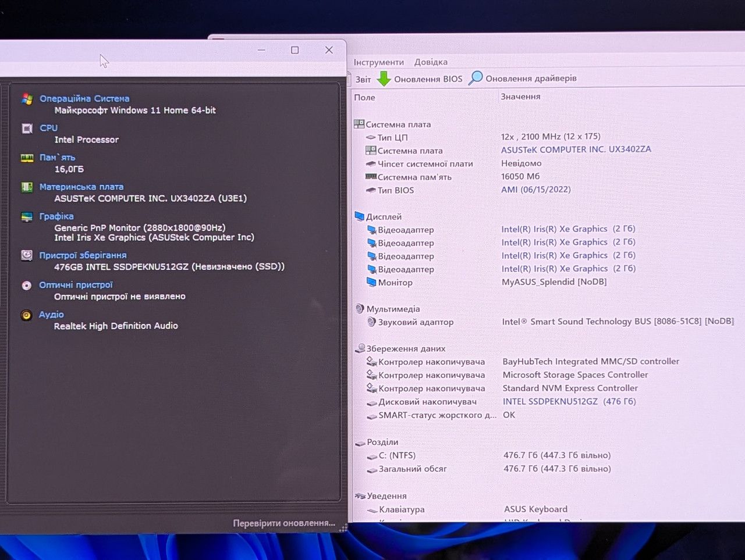Screen dimensions: 745x560
Task: Open the Операційна Система heading in Speccy
Action: [x=84, y=99]
